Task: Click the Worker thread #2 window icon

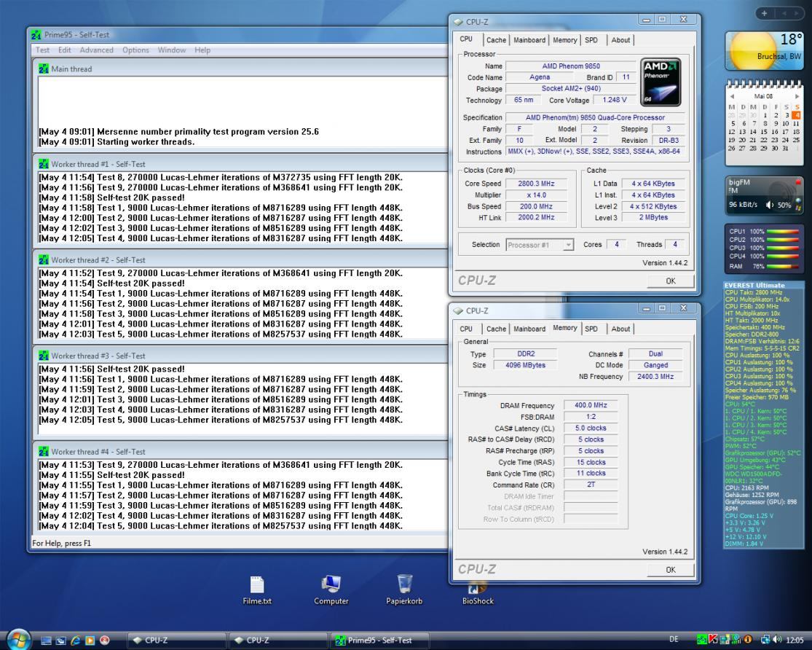Action: pos(44,259)
